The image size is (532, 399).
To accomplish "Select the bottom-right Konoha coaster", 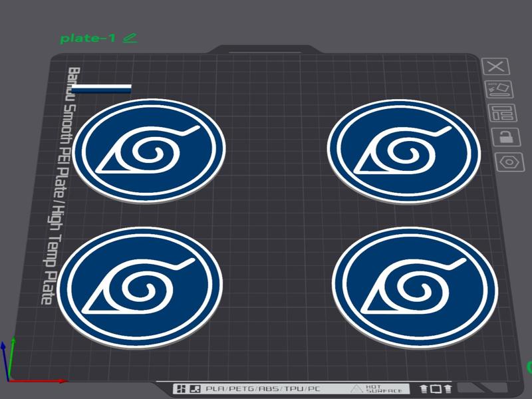I will pos(415,288).
